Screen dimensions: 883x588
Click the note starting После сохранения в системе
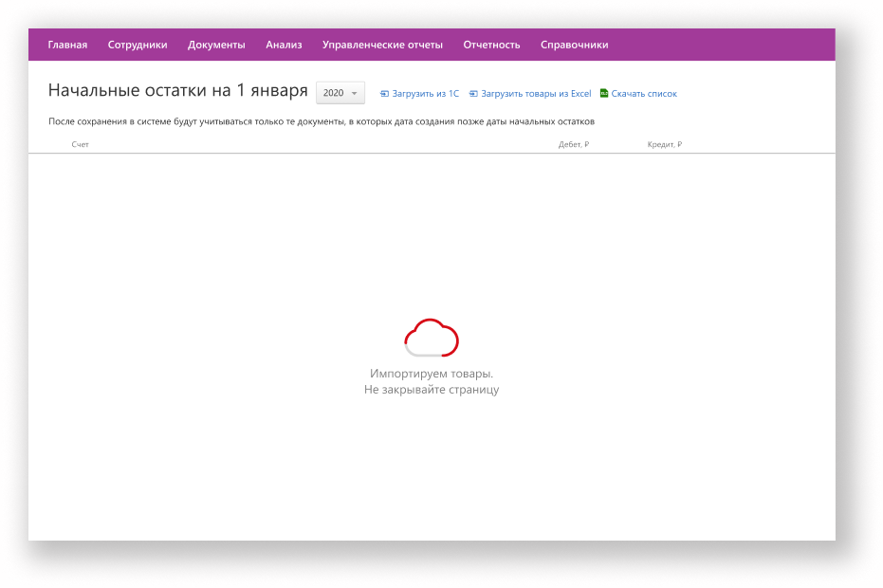click(x=322, y=121)
